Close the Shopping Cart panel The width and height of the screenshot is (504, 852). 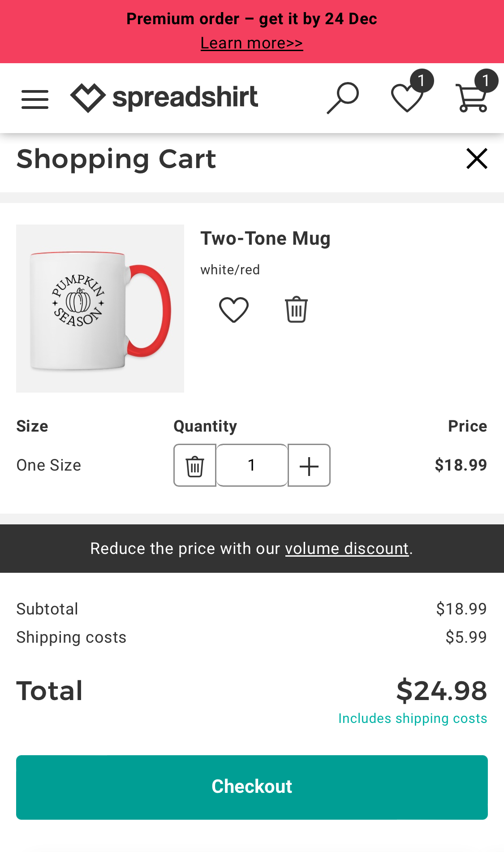click(477, 159)
